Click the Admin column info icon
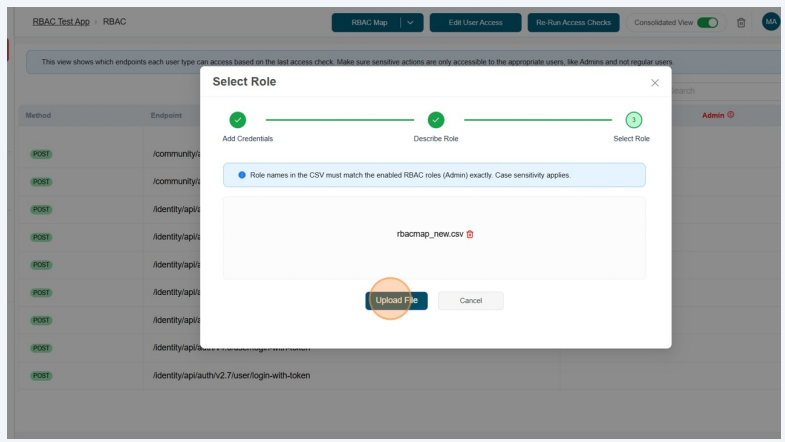Screen dimensions: 785x442 730,115
